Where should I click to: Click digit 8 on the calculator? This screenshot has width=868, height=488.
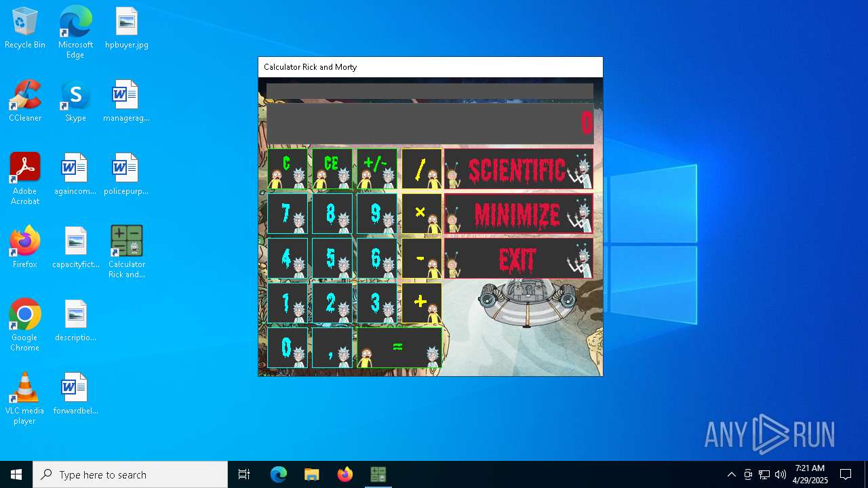332,213
